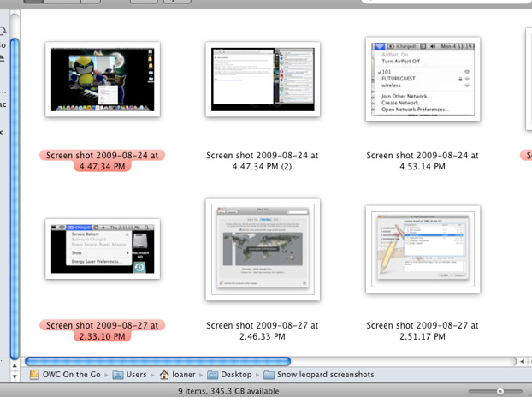
Task: Click the horizontal scrollbar thumb
Action: click(158, 361)
